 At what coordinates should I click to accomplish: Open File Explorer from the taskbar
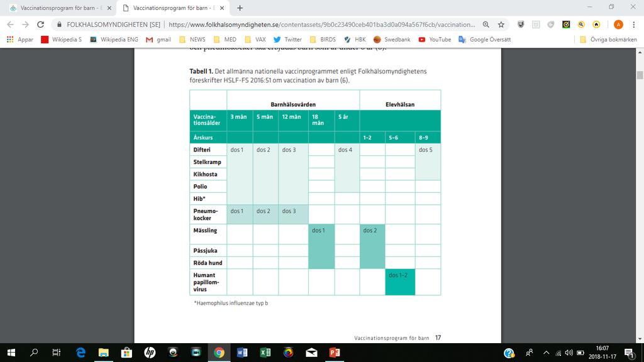[104, 353]
